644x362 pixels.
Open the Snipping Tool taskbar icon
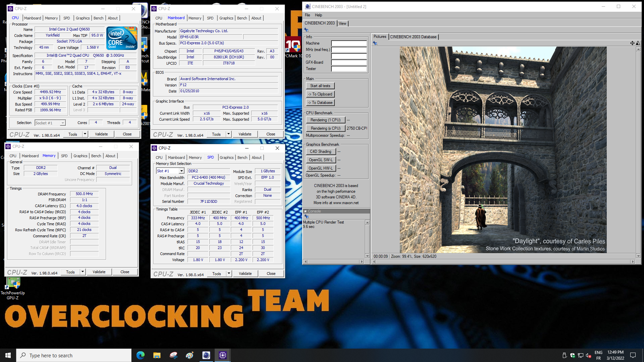click(x=173, y=355)
